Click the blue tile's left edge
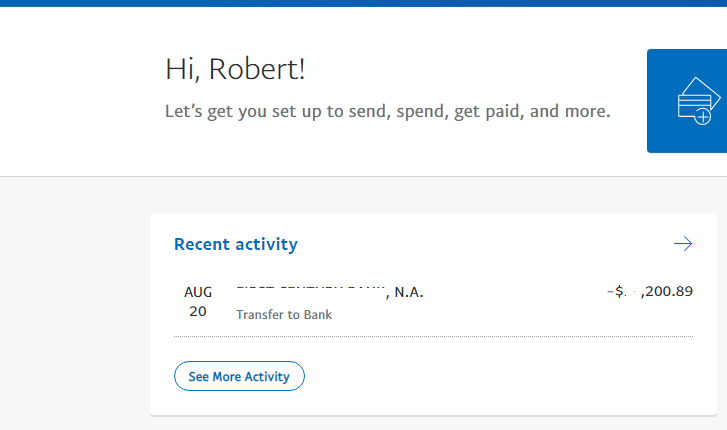727x430 pixels. tap(651, 100)
